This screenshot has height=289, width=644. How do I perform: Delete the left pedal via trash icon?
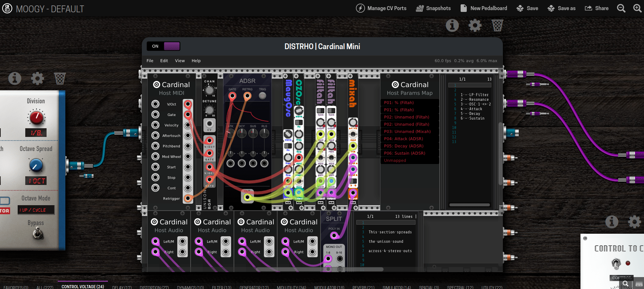(x=60, y=78)
